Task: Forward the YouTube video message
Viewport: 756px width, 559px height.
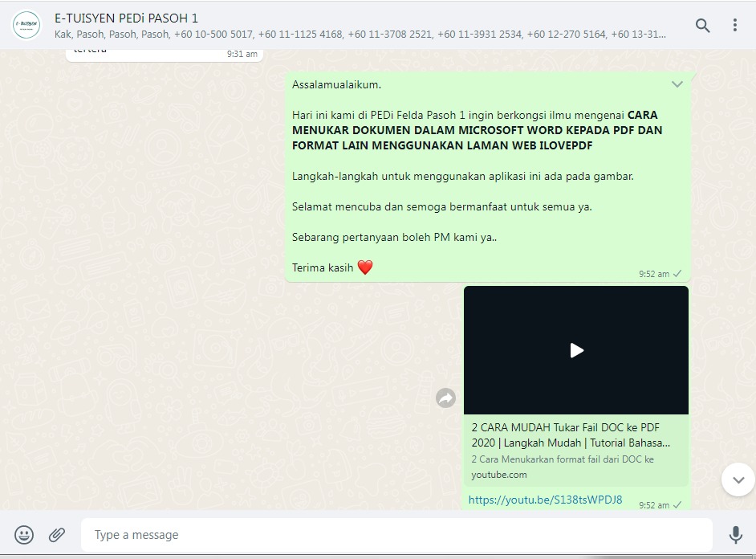Action: (x=445, y=398)
